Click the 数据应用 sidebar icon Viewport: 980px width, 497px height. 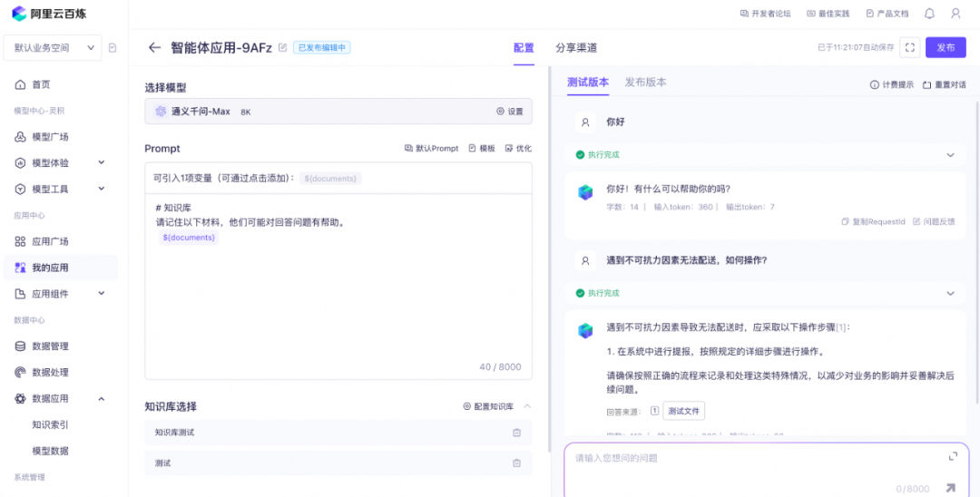pyautogui.click(x=20, y=398)
